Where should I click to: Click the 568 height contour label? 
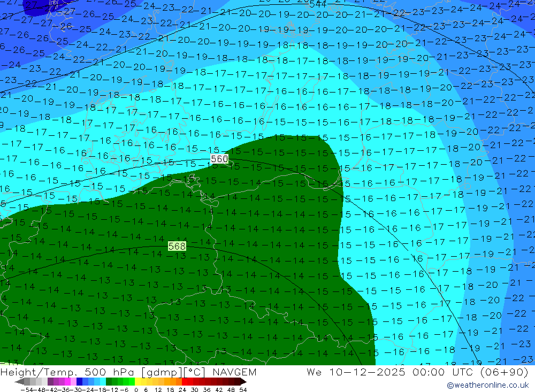(177, 246)
